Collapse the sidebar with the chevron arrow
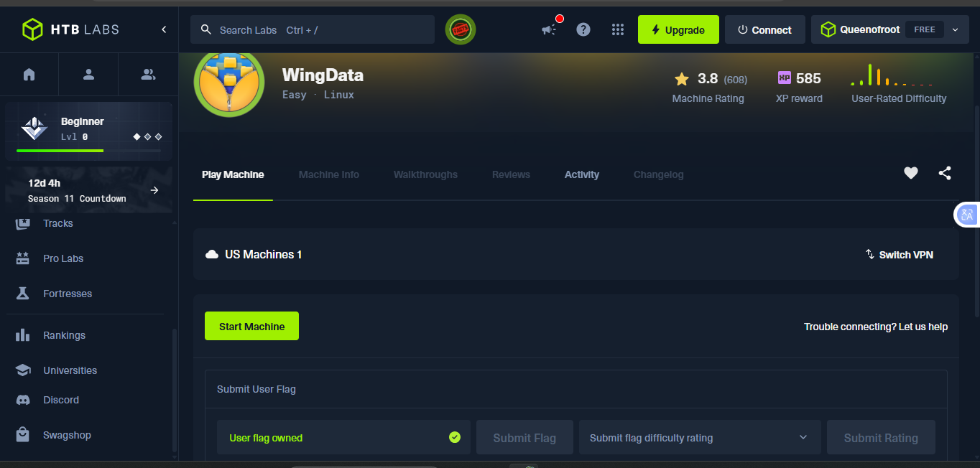Screen dimensions: 980x468 pyautogui.click(x=164, y=29)
